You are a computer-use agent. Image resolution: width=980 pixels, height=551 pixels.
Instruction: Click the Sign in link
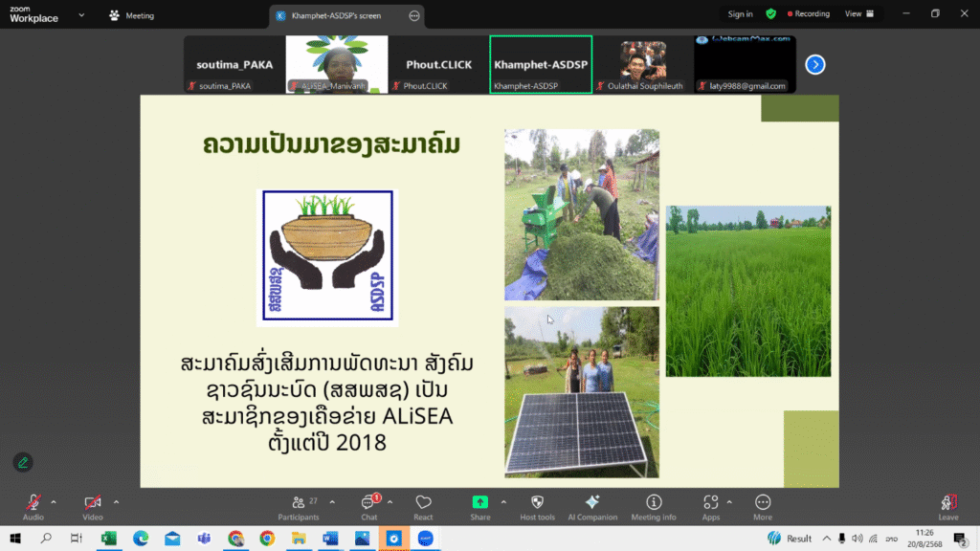tap(740, 14)
